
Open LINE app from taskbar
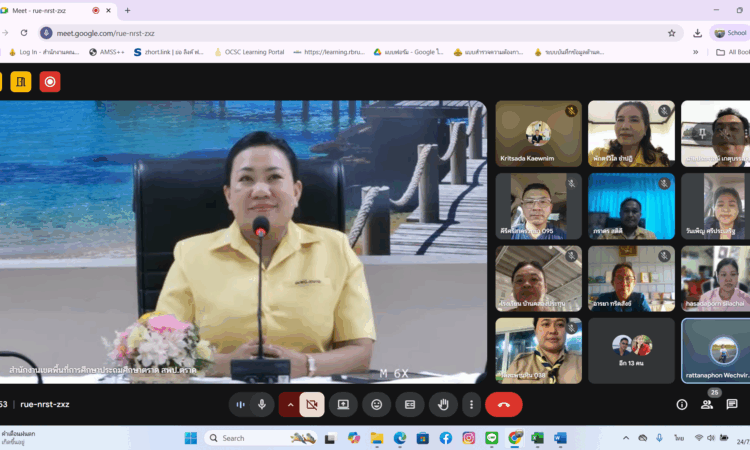[491, 438]
